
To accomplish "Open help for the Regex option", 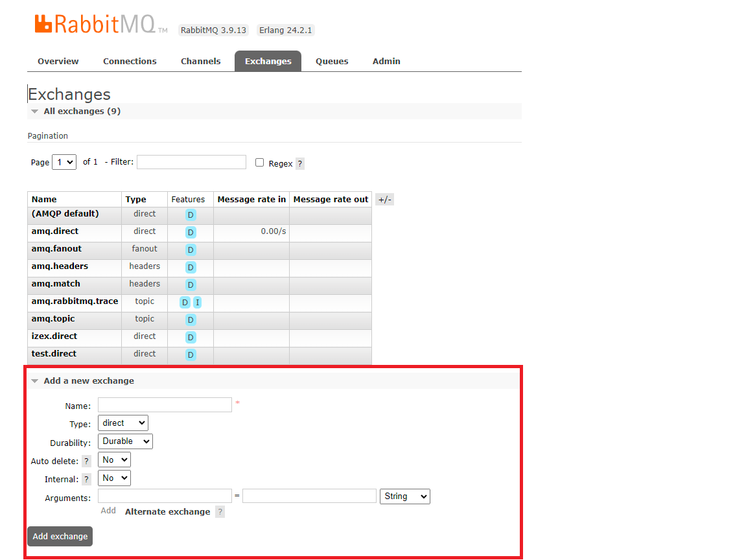I will pyautogui.click(x=299, y=164).
